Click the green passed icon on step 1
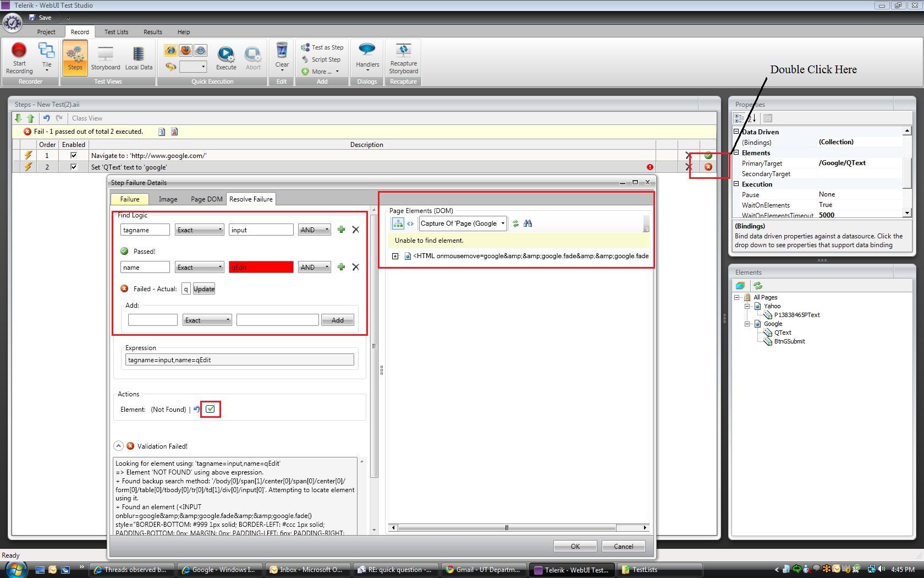This screenshot has width=924, height=578. click(x=708, y=156)
